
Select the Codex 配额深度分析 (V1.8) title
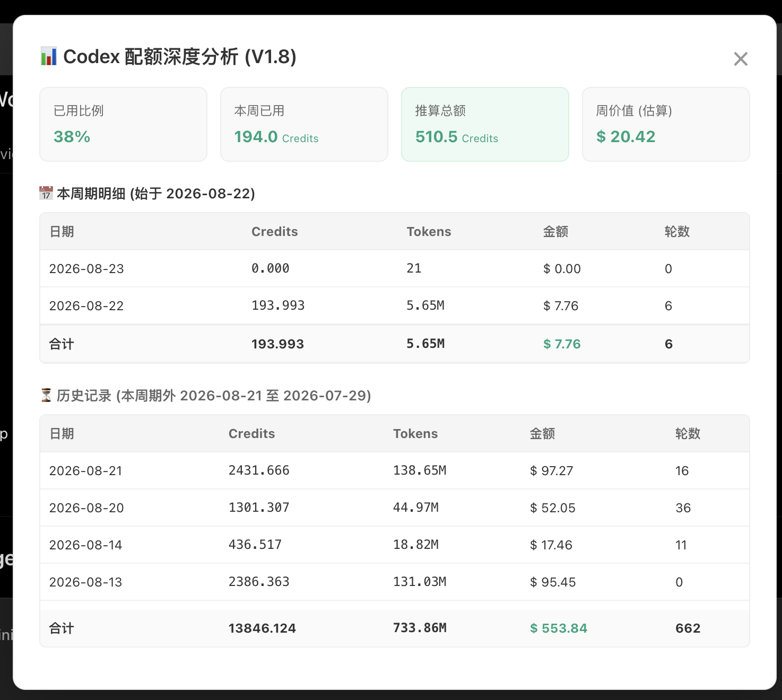tap(180, 56)
